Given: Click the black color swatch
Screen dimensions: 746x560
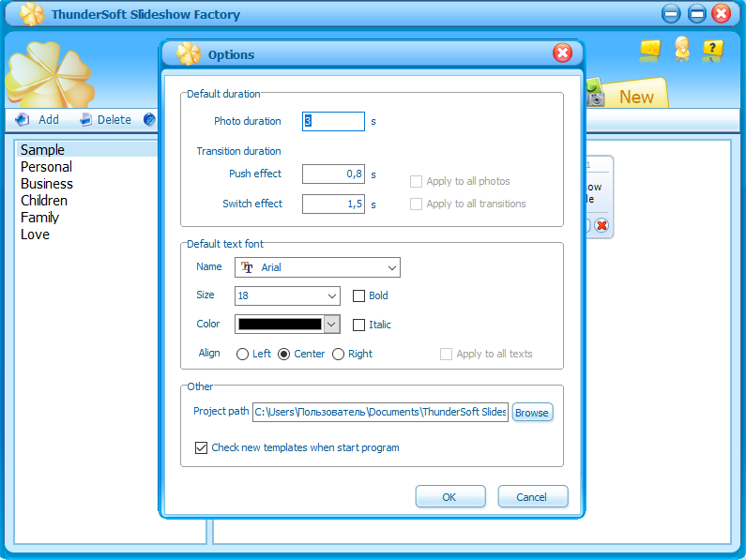Looking at the screenshot, I should 280,324.
